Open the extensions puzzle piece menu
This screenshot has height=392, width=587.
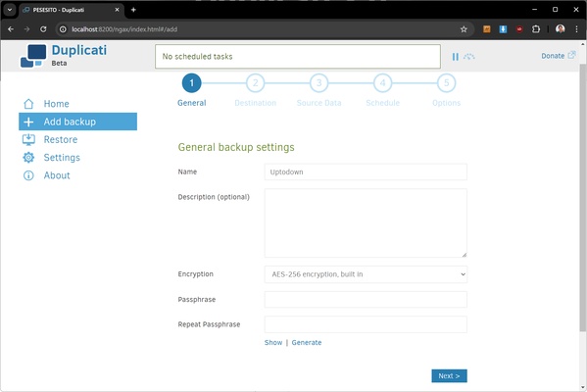pos(536,29)
